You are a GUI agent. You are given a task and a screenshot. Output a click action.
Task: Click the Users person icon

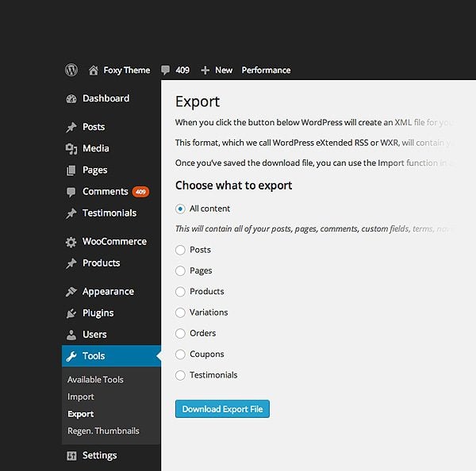point(71,335)
